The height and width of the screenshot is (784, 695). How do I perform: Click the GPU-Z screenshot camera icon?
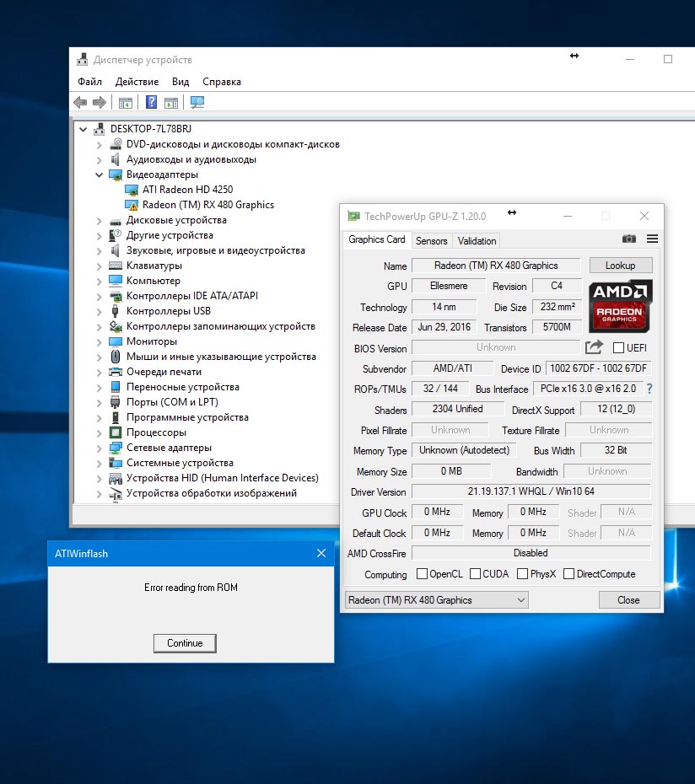coord(629,239)
